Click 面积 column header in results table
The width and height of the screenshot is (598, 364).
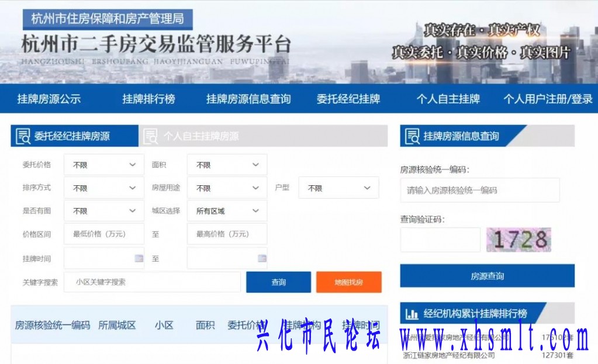click(205, 325)
